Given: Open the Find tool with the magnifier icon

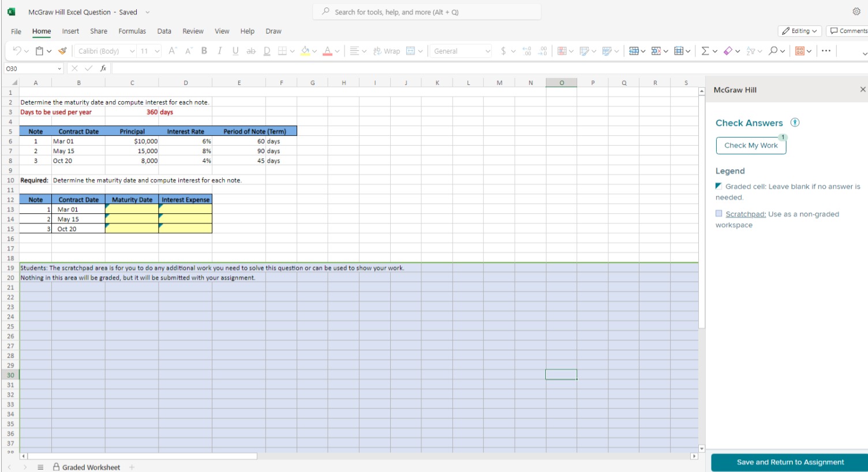Looking at the screenshot, I should click(x=773, y=51).
